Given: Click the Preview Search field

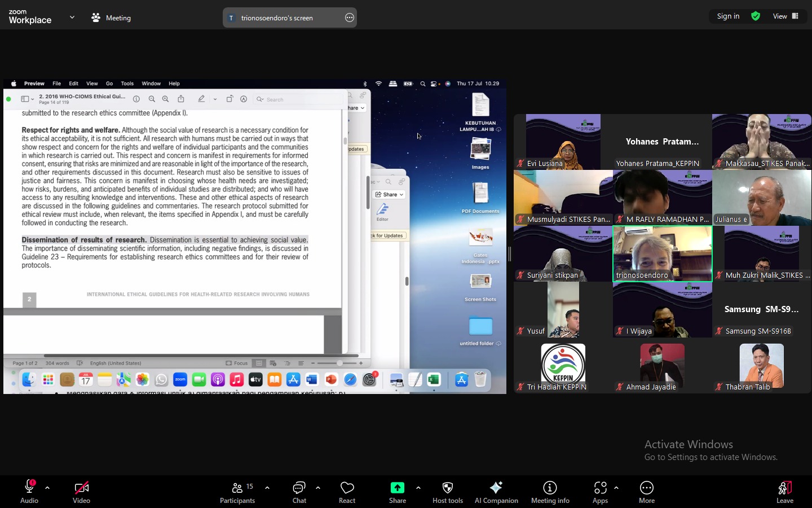Looking at the screenshot, I should (298, 99).
